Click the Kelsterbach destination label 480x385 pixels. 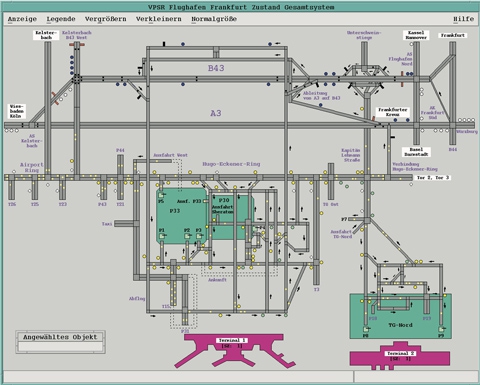(46, 35)
